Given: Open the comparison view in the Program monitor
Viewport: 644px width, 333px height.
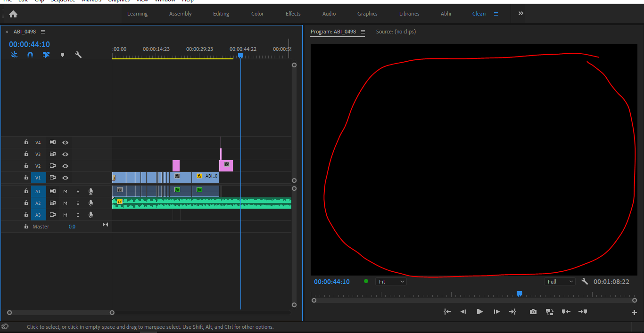Looking at the screenshot, I should click(549, 311).
